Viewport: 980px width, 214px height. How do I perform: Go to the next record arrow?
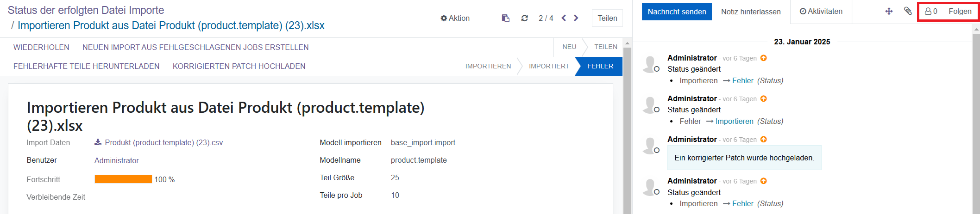pos(576,18)
